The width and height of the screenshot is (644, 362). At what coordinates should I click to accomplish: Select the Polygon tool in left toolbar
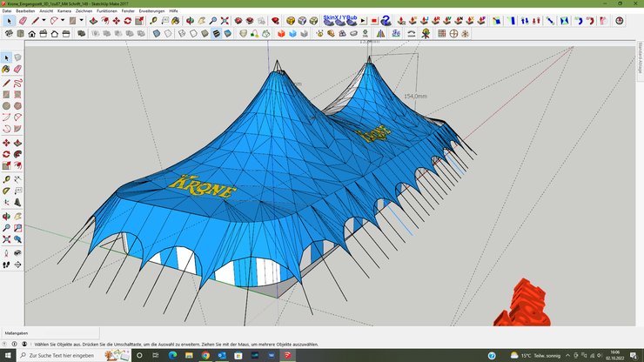(x=17, y=106)
